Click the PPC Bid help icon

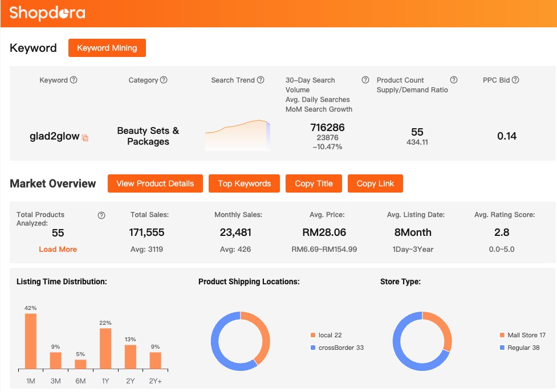[515, 80]
